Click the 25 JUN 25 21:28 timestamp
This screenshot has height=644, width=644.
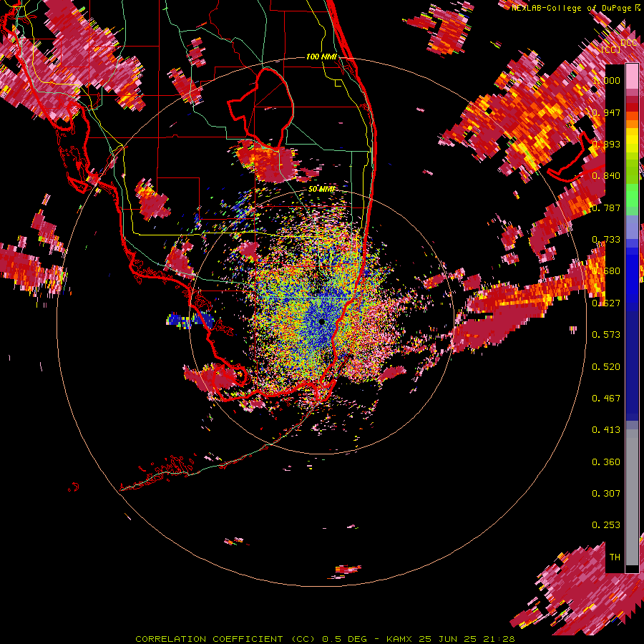tap(467, 639)
